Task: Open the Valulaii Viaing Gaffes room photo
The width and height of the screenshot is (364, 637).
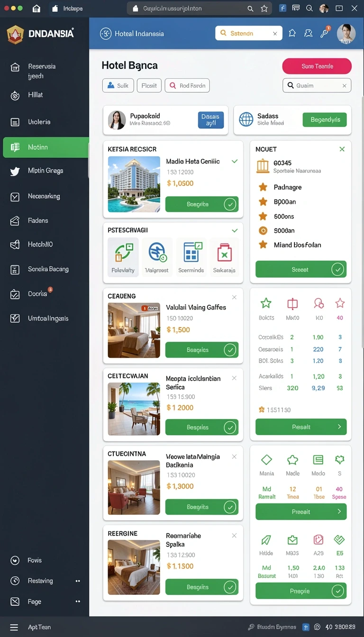Action: [x=134, y=330]
